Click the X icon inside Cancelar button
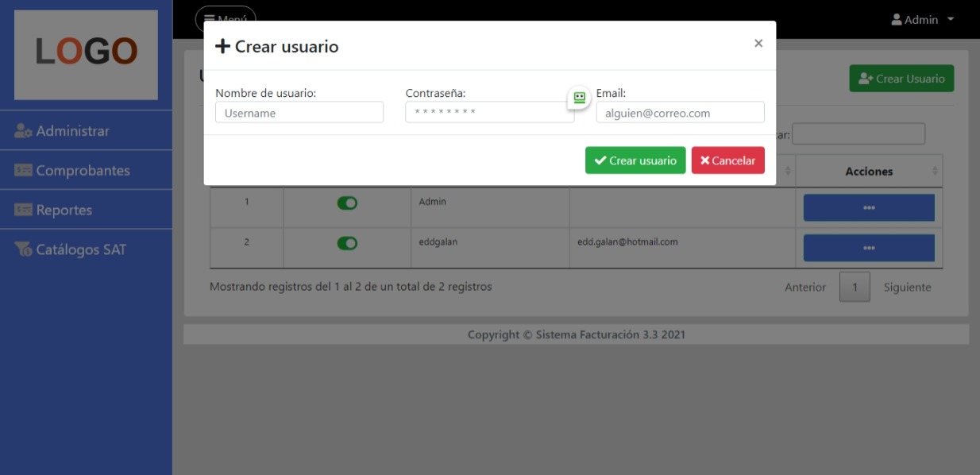This screenshot has width=980, height=475. (705, 160)
